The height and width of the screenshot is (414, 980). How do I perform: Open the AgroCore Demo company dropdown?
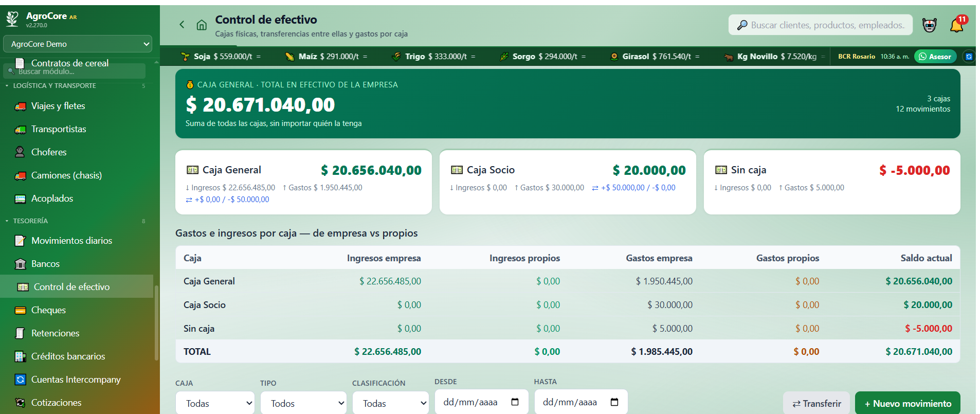(78, 44)
